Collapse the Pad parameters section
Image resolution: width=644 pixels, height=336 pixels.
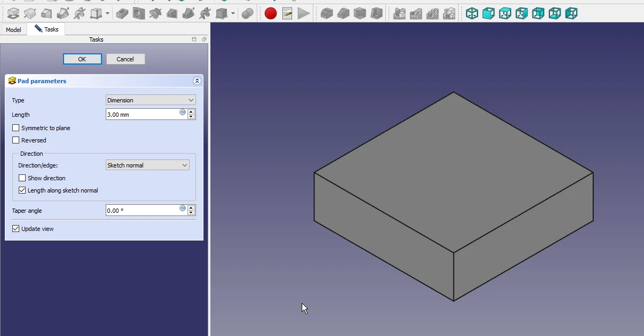click(x=197, y=81)
